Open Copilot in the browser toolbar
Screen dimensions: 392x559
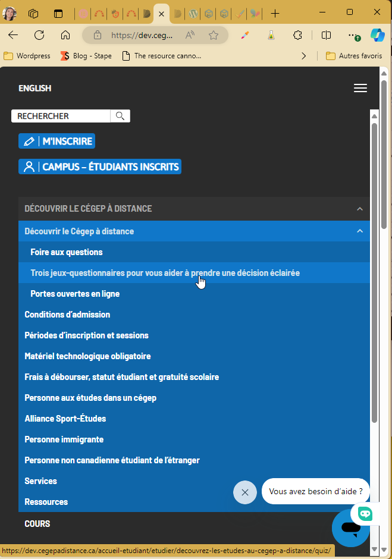378,35
